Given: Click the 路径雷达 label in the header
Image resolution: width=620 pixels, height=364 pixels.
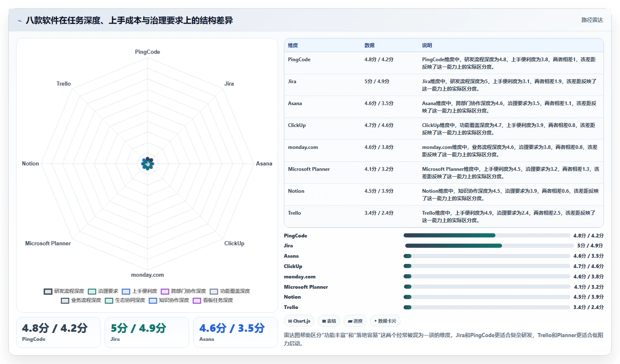Looking at the screenshot, I should click(592, 20).
